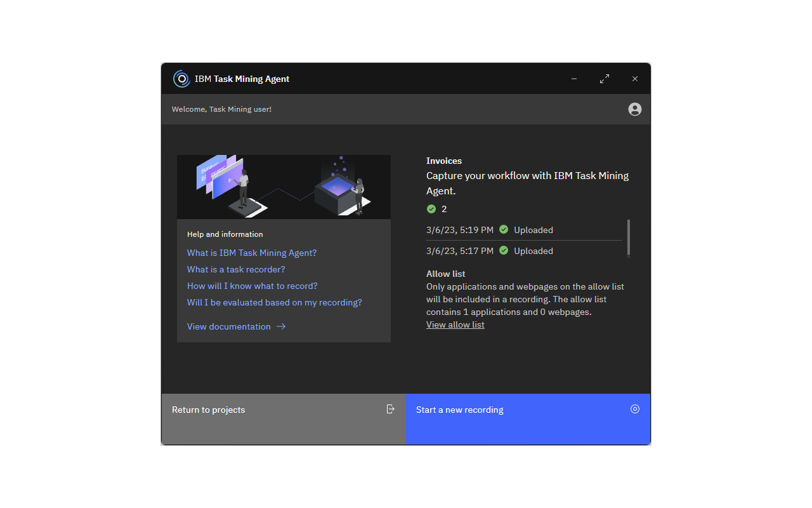The image size is (812, 508).
Task: Click the Help and information heading
Action: coord(225,234)
